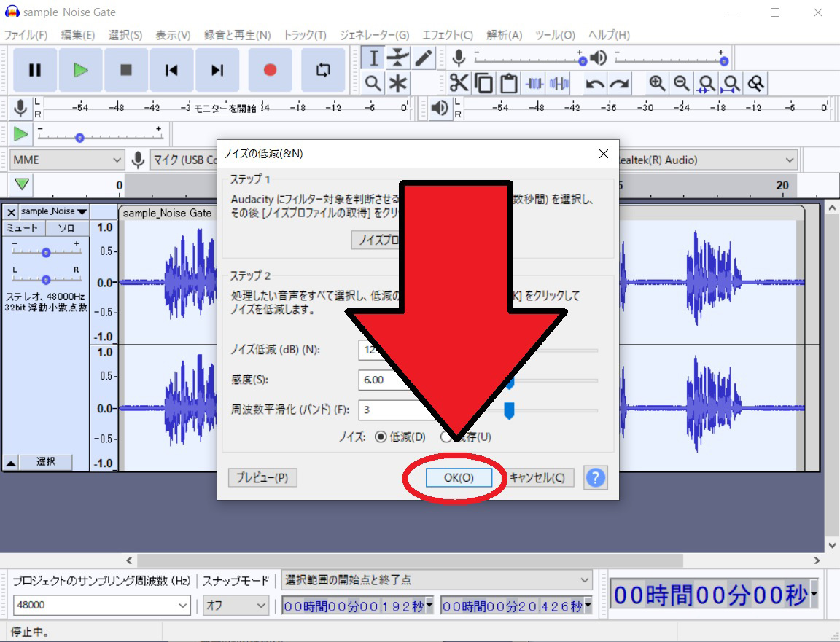Click the track gain slider knob

(46, 252)
